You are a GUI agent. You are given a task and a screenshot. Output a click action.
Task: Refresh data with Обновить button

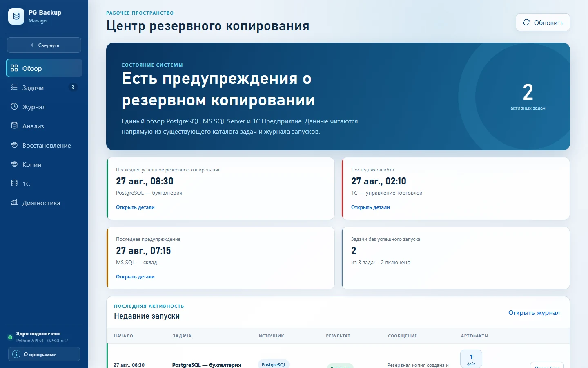click(543, 22)
